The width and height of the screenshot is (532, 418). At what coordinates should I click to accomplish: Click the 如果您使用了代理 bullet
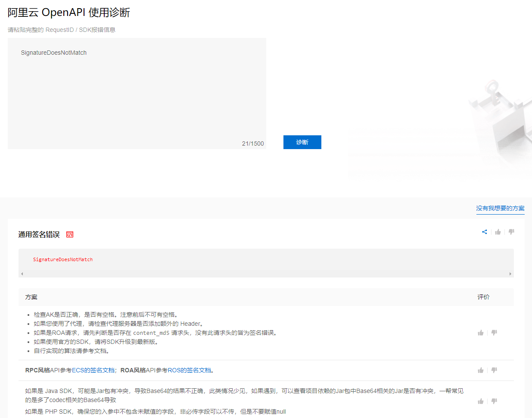[118, 324]
